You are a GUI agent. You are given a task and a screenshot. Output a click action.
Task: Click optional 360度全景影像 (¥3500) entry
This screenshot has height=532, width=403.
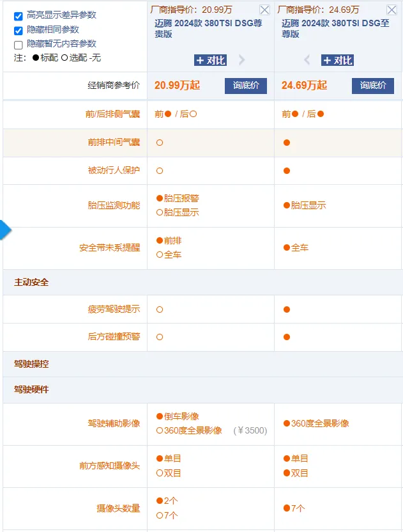tap(211, 430)
